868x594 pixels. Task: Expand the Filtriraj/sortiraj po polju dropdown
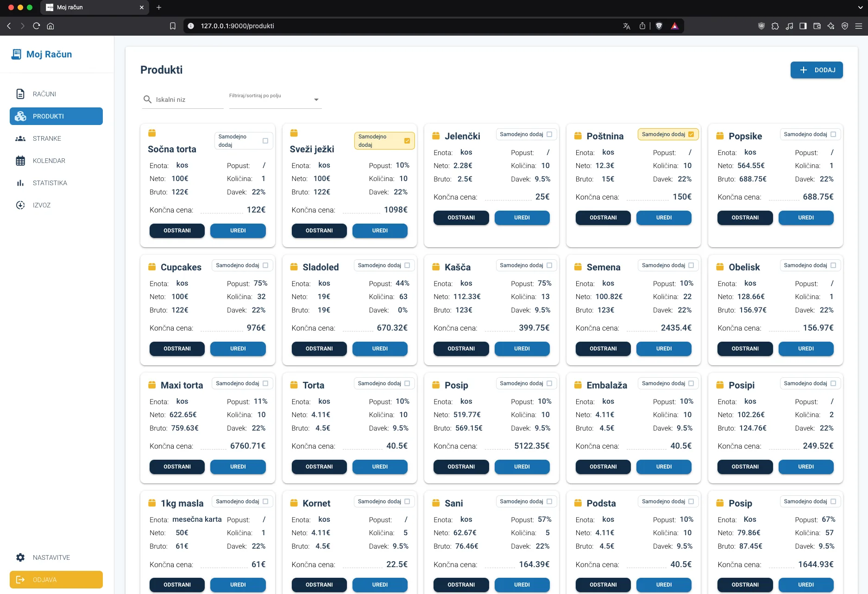point(276,99)
